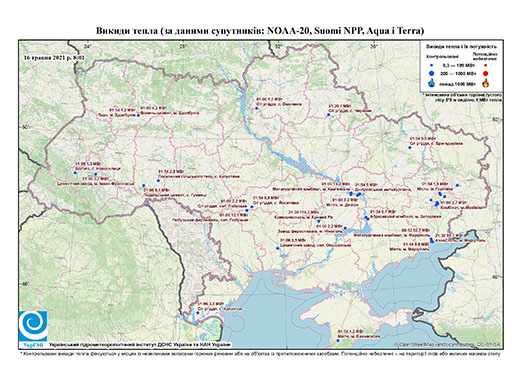
Task: Select the Подільський цемент marker
Action: pyautogui.click(x=144, y=186)
